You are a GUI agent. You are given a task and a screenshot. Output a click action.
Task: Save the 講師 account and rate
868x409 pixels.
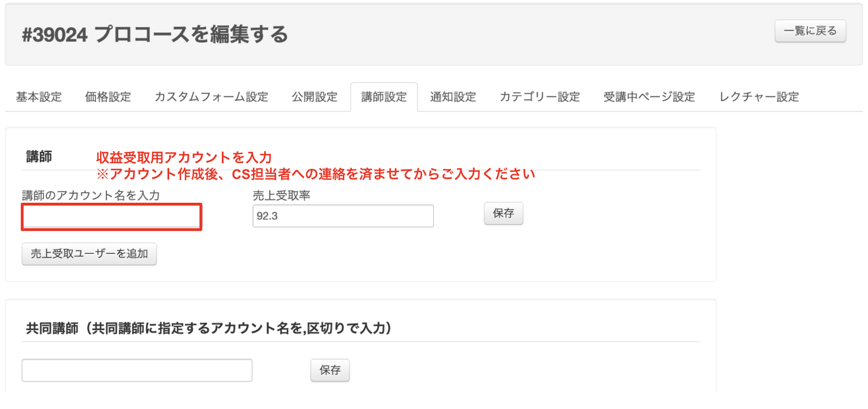[x=504, y=214]
